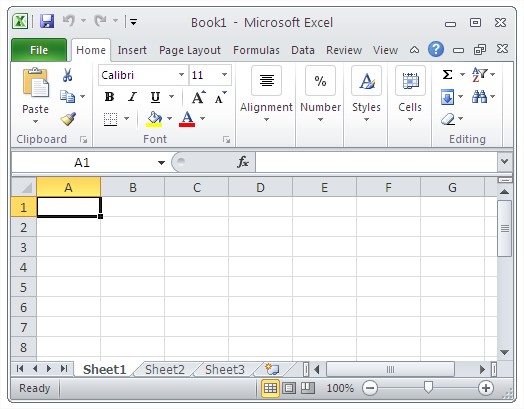Toggle Bold formatting
Image resolution: width=524 pixels, height=409 pixels.
(x=109, y=97)
